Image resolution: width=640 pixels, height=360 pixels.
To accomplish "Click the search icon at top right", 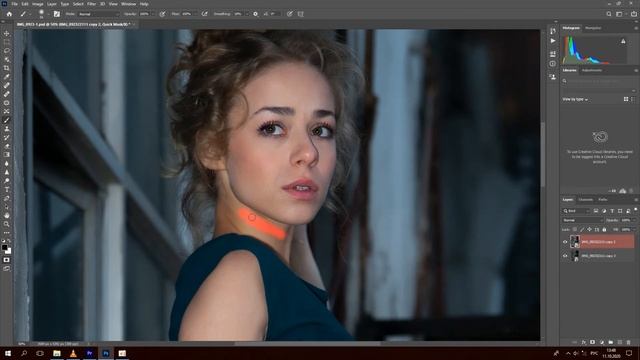I will (609, 14).
